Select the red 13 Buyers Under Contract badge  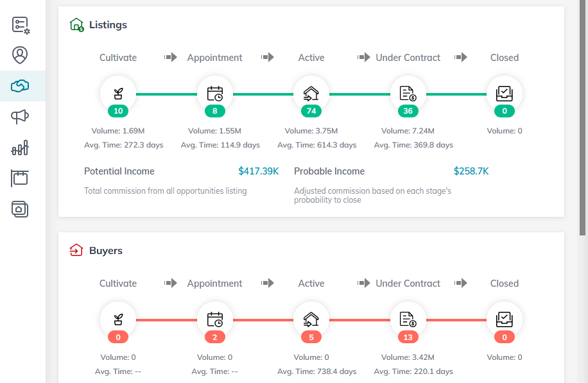coord(408,337)
